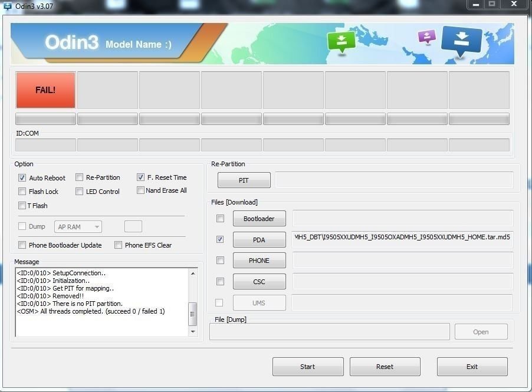The height and width of the screenshot is (392, 532).
Task: Enable the Re-Partition checkbox
Action: [x=80, y=177]
